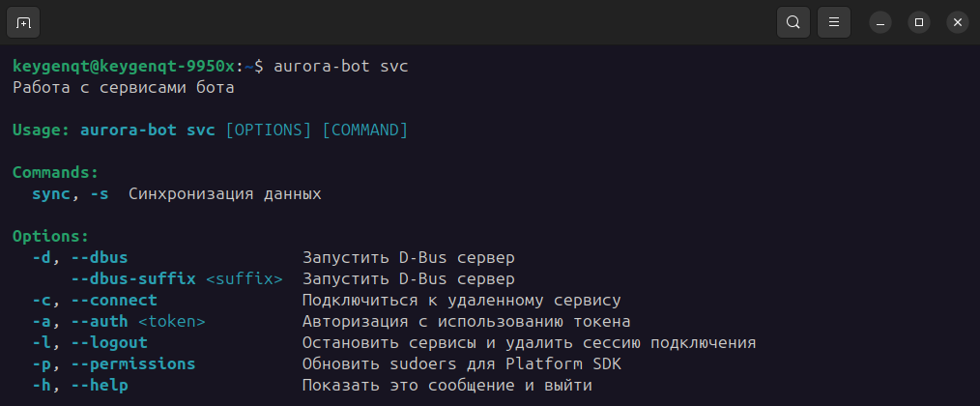Click the 'Commands:' heading
This screenshot has width=980, height=406.
pos(56,173)
